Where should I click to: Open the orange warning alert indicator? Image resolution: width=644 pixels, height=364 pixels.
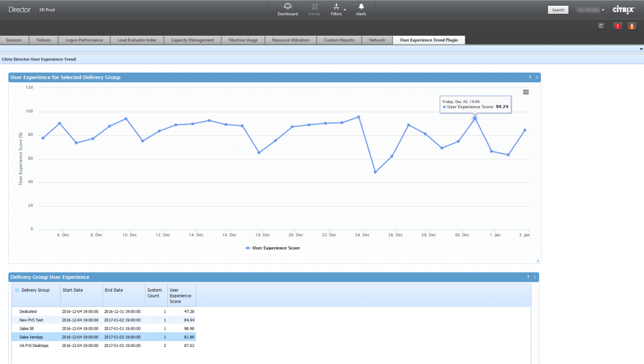point(631,26)
